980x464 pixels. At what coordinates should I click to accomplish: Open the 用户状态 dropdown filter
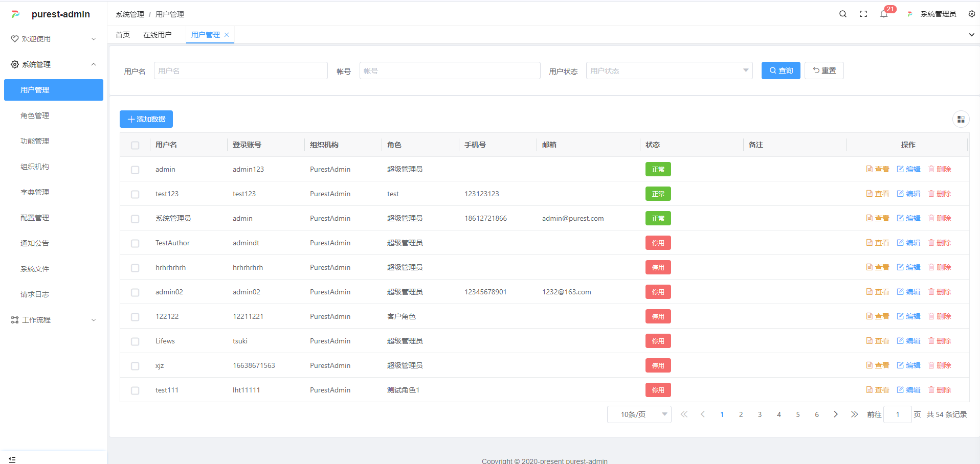tap(669, 71)
